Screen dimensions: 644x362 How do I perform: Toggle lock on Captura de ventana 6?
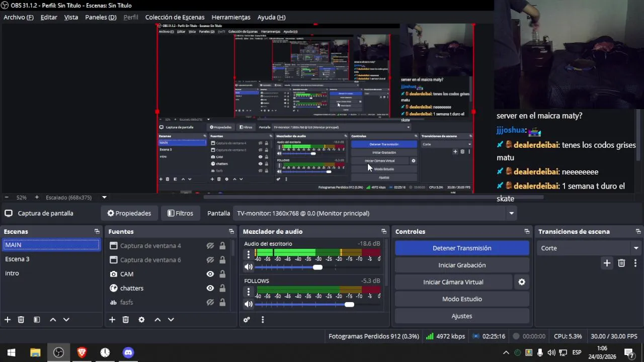[x=222, y=260]
